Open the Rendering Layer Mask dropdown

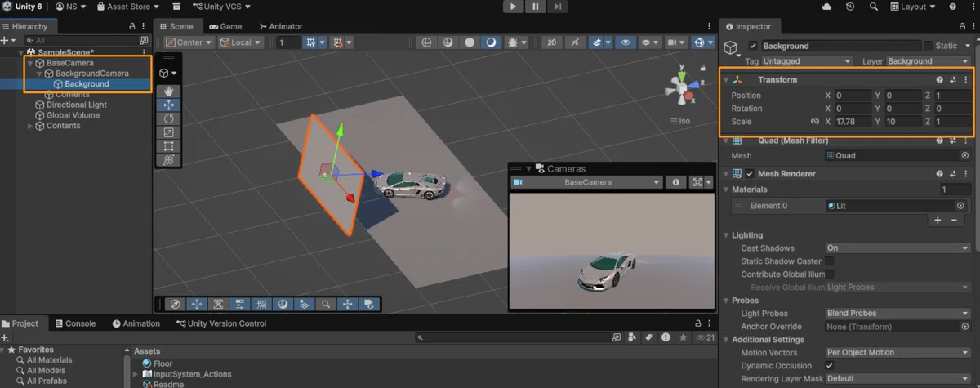click(898, 379)
